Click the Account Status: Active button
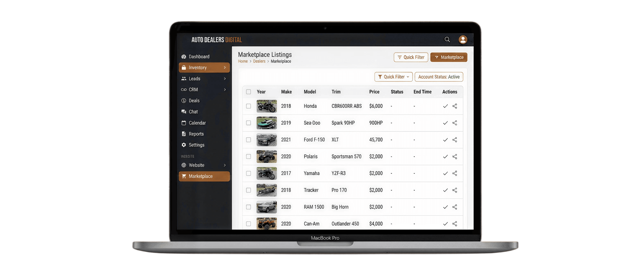This screenshot has height=269, width=644. pyautogui.click(x=439, y=77)
